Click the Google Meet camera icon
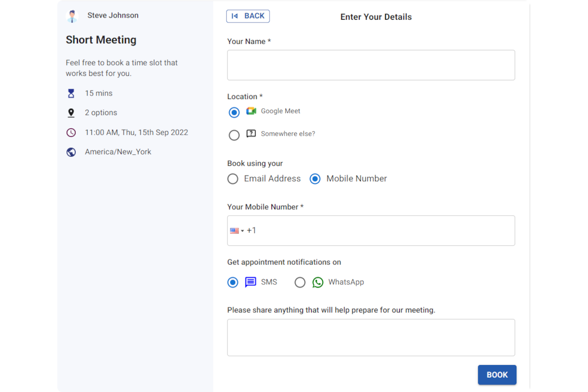Screen dimensions: 588x392 [251, 111]
